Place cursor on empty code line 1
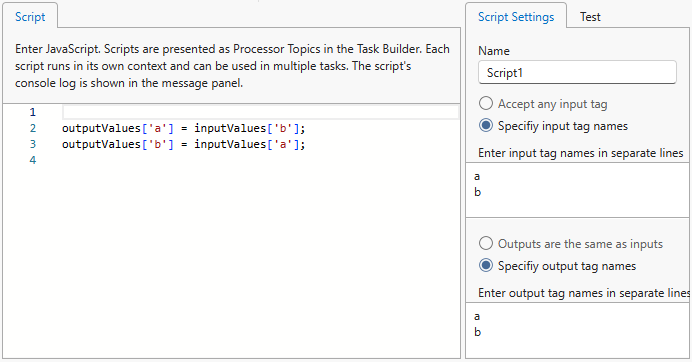Image resolution: width=692 pixels, height=362 pixels. click(x=260, y=112)
